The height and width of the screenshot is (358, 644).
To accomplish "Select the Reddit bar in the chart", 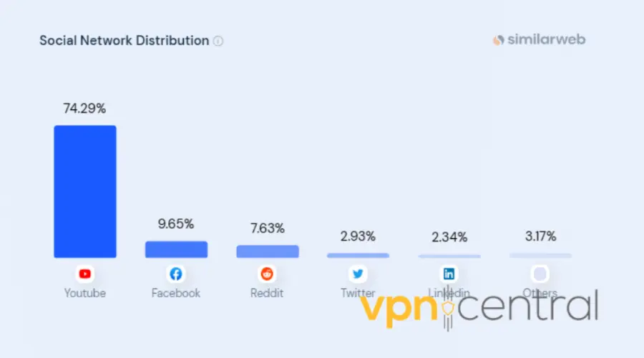I will [268, 251].
